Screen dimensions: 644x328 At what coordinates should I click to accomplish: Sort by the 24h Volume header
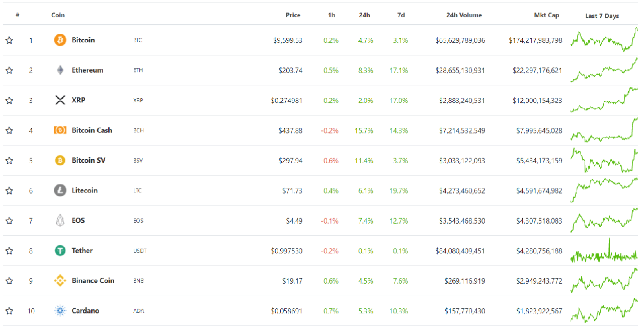[464, 15]
